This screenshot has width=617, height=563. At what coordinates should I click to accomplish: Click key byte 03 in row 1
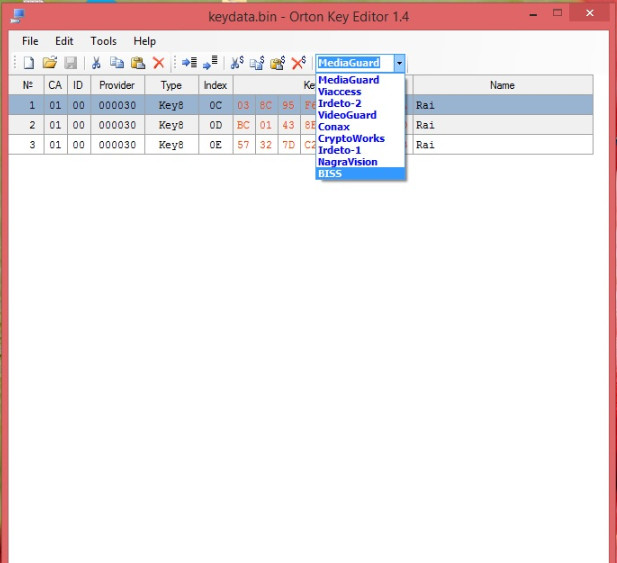[x=244, y=105]
